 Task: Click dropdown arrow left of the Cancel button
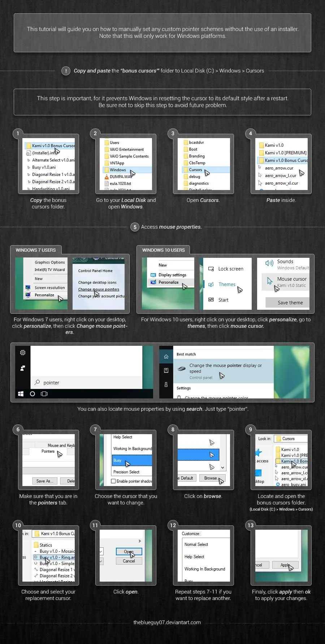101,561
